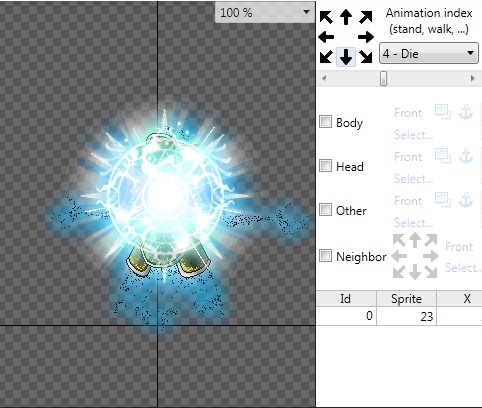Click the Body anchor icon
The width and height of the screenshot is (482, 408).
[466, 112]
